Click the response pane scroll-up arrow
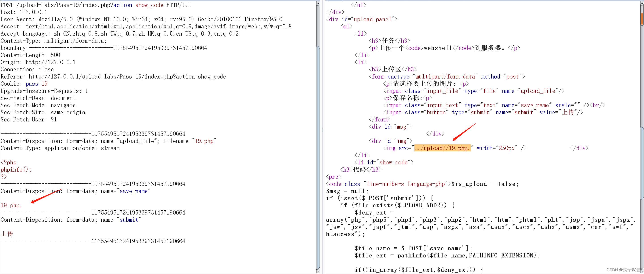Image resolution: width=644 pixels, height=274 pixels. coord(642,2)
